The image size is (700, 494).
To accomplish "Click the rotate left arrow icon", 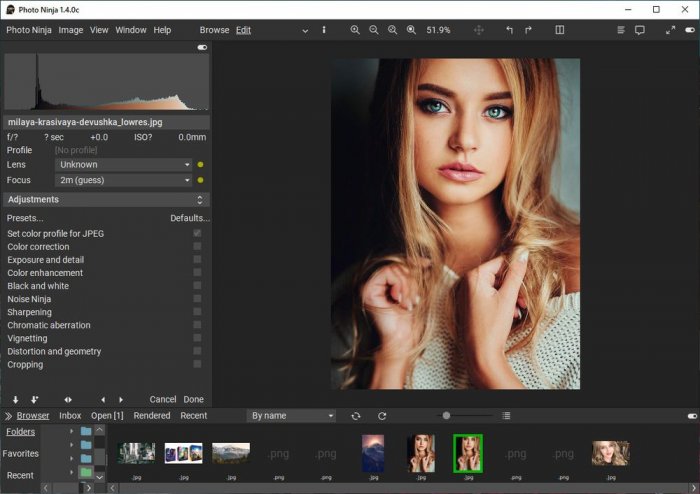I will coord(509,30).
